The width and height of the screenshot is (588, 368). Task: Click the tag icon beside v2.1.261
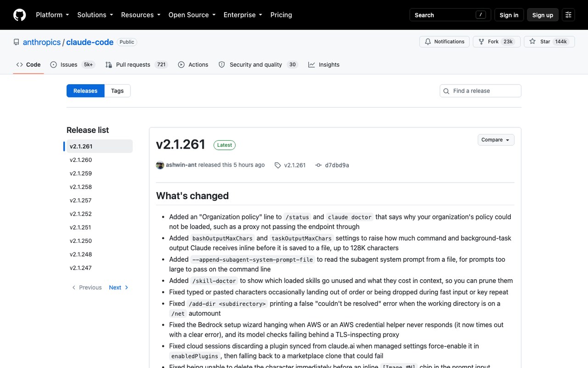278,165
